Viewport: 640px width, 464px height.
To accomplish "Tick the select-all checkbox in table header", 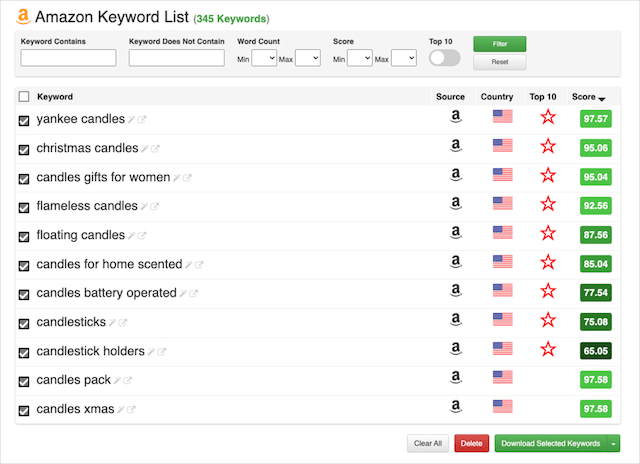I will click(24, 97).
